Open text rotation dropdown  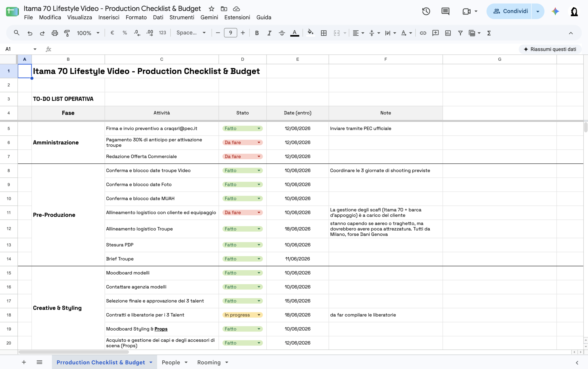[406, 33]
